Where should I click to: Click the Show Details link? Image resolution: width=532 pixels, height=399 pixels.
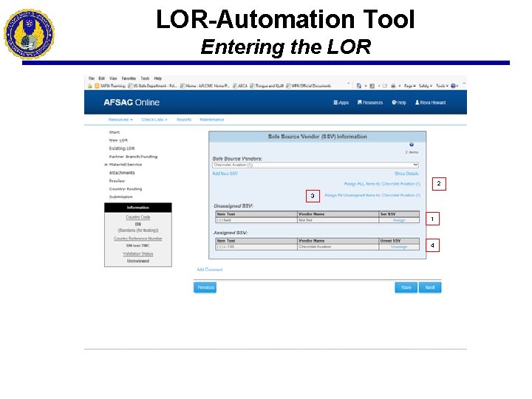coord(406,174)
